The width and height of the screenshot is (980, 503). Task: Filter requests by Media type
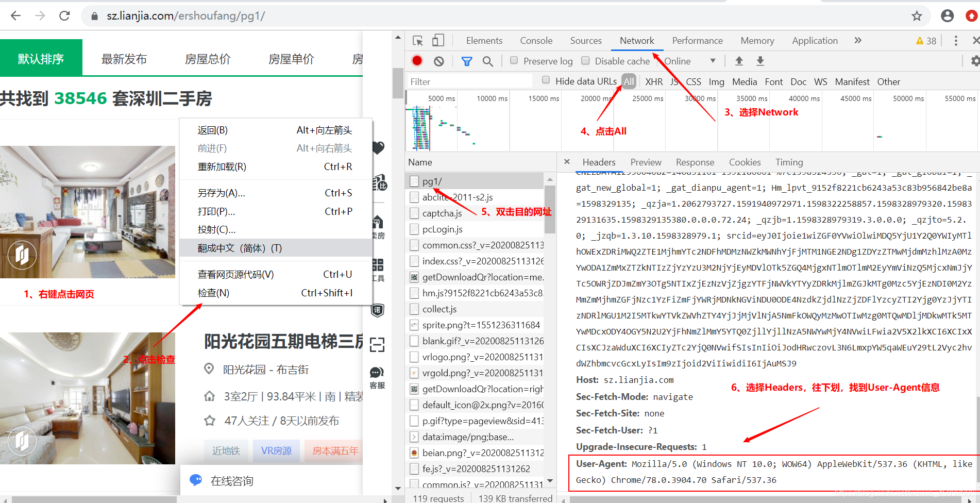745,81
